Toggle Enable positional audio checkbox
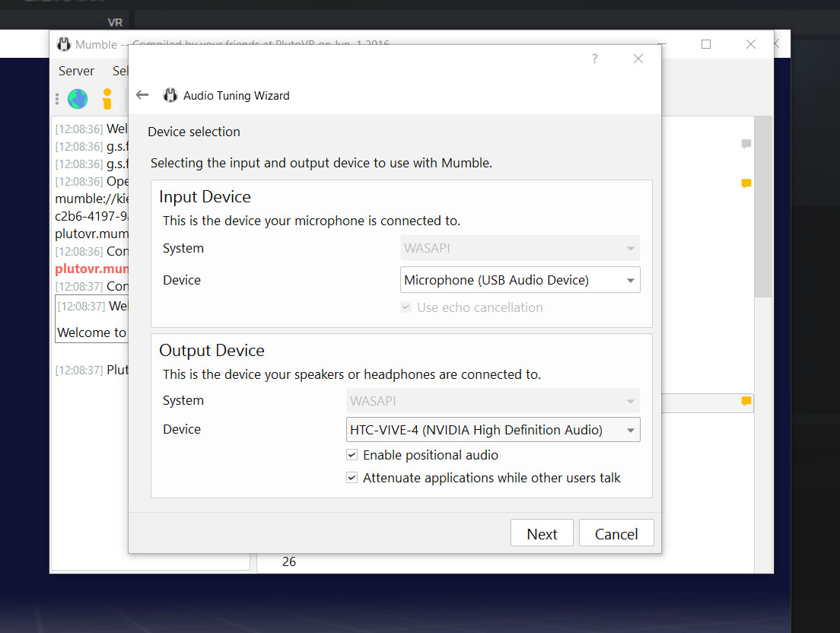The width and height of the screenshot is (840, 633). (352, 455)
